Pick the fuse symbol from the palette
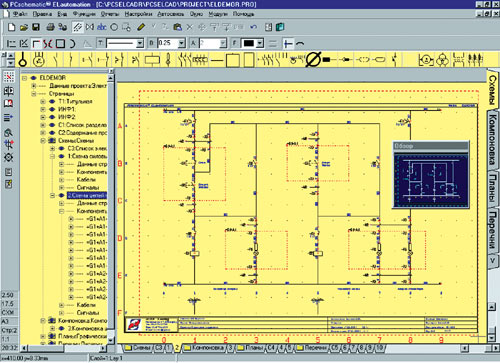Screen dimensions: 500x363 168,60
